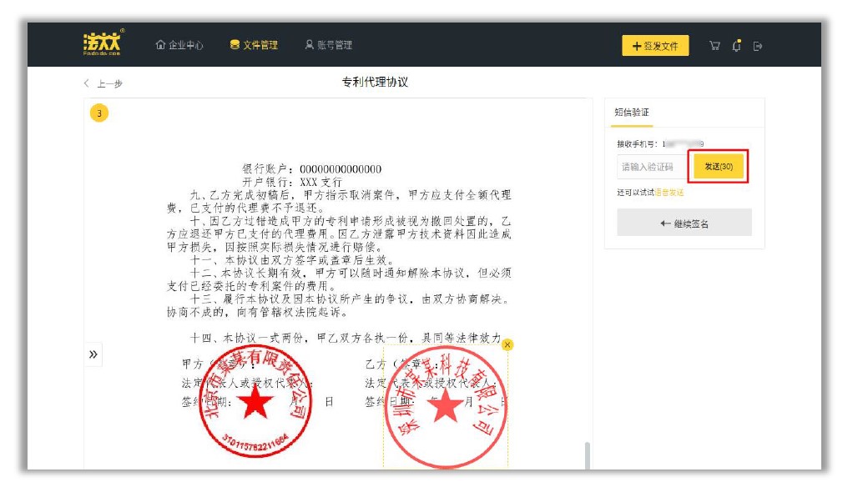Click the document title 专利代理协议
The image size is (868, 487).
coord(375,82)
